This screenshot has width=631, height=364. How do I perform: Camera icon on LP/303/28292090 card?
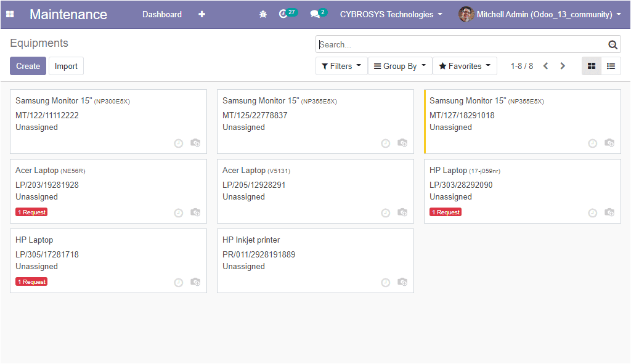click(x=609, y=212)
